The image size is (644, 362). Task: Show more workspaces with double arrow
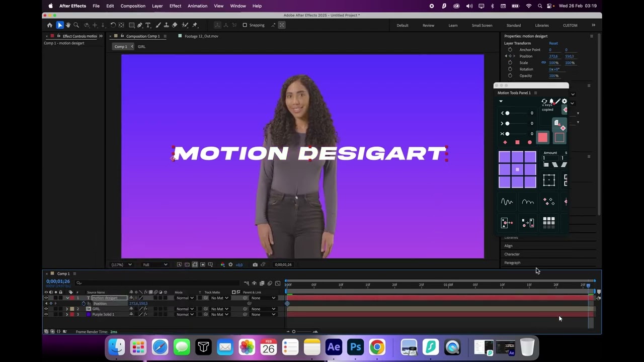[593, 25]
